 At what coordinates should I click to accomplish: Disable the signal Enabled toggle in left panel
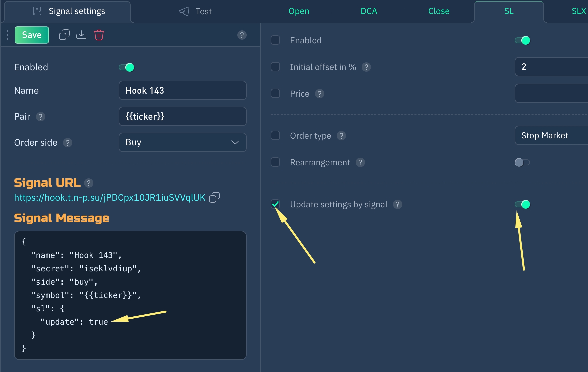click(x=127, y=67)
